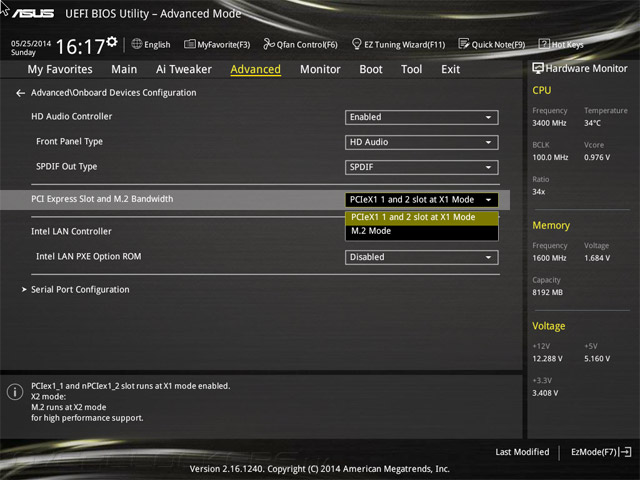Screen dimensions: 640x480
Task: Click the back arrow beside Advanced path
Action: coord(20,93)
